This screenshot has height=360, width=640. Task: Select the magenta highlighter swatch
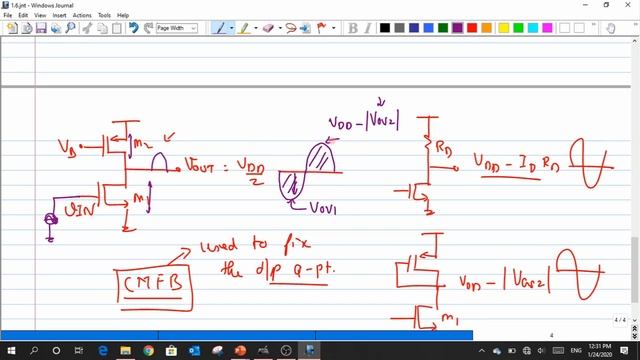point(547,28)
